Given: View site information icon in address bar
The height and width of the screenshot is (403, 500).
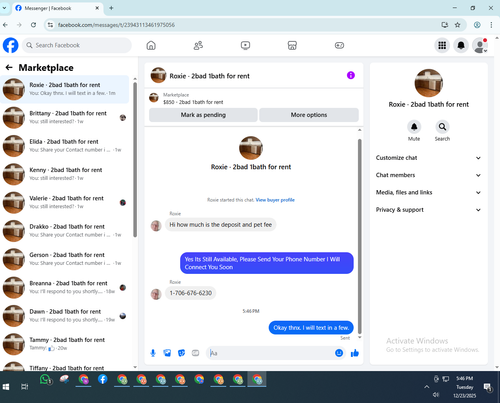Looking at the screenshot, I should pyautogui.click(x=50, y=25).
